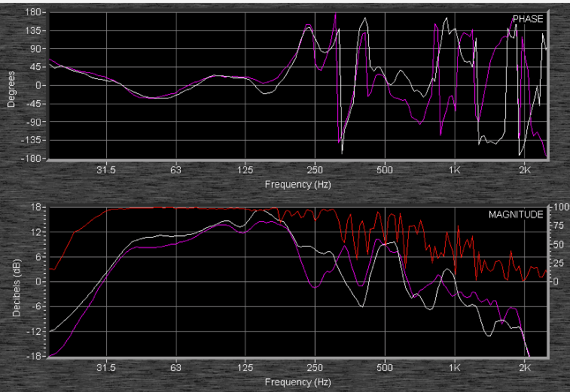Click the 12 tick on Decibels axis
The width and height of the screenshot is (570, 392).
click(x=38, y=232)
